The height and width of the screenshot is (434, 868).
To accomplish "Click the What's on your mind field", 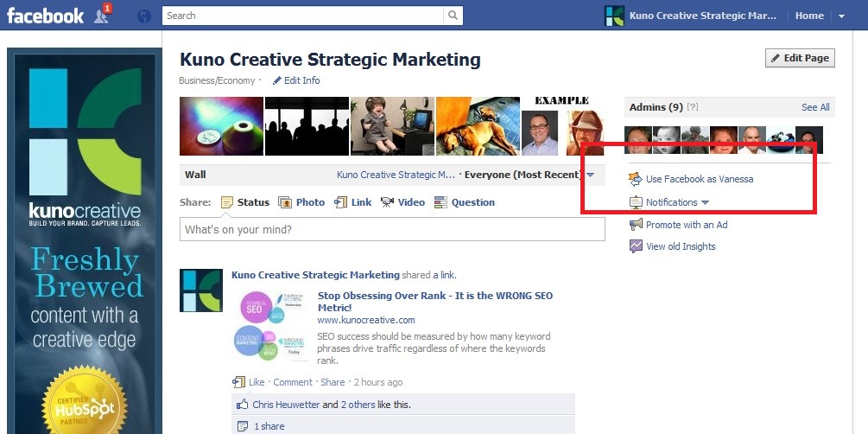I will click(392, 229).
